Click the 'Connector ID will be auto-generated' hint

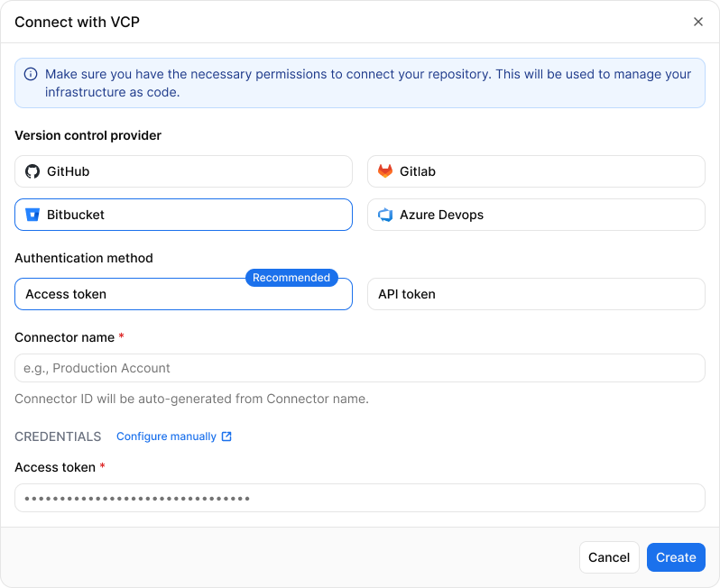pyautogui.click(x=191, y=399)
